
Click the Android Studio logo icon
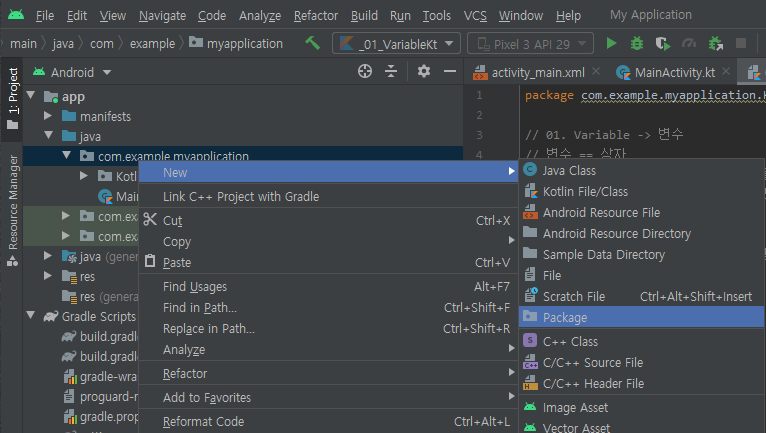(16, 15)
